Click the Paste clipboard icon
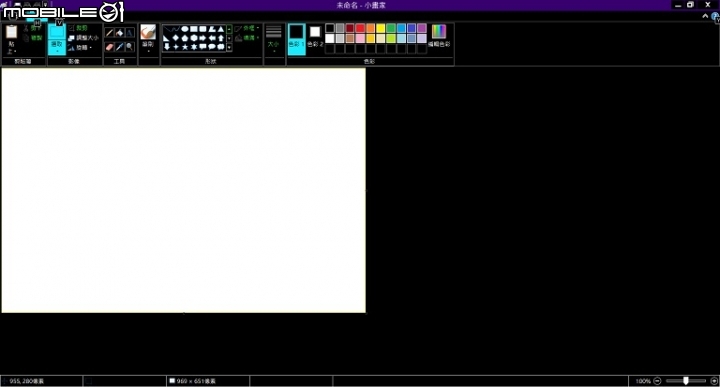720x387 pixels. (11, 32)
